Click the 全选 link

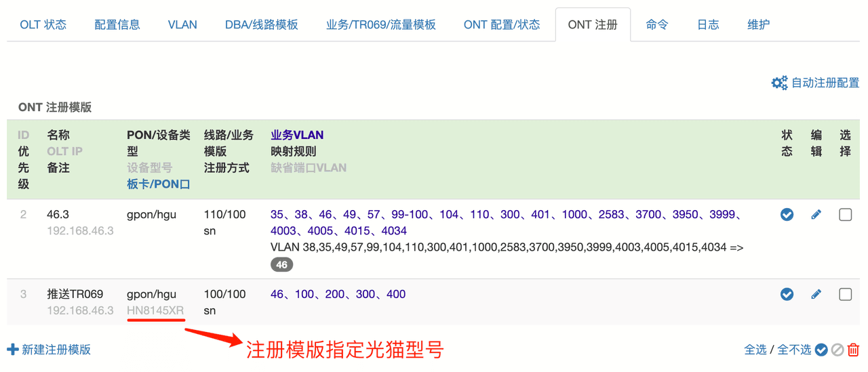pos(755,350)
